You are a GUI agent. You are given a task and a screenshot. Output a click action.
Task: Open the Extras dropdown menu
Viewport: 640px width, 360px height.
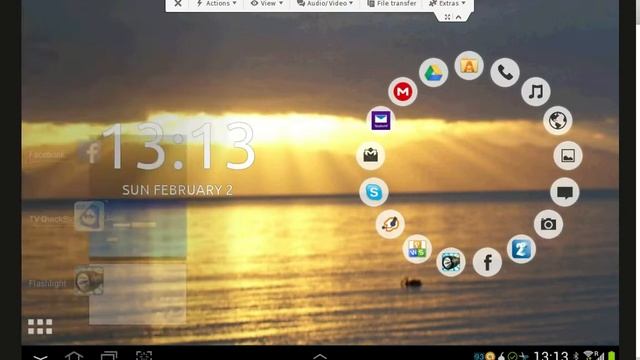pos(447,3)
